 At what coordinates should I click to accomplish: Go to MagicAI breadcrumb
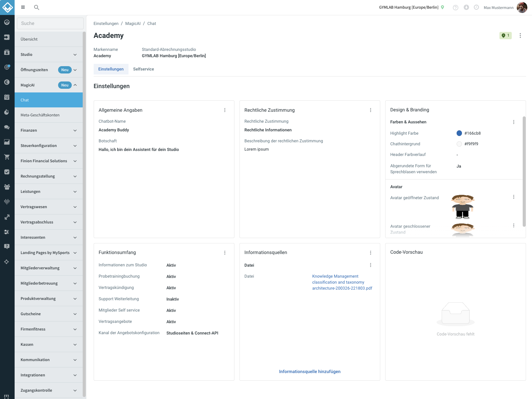(x=133, y=24)
